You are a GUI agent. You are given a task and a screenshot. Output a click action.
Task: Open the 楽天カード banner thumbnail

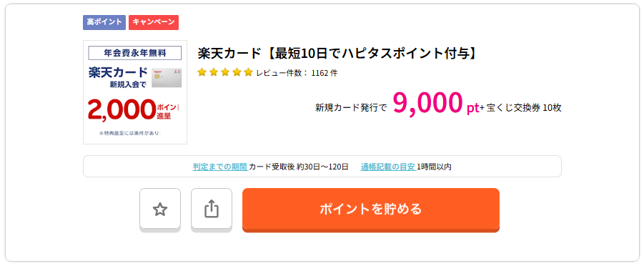[x=135, y=92]
